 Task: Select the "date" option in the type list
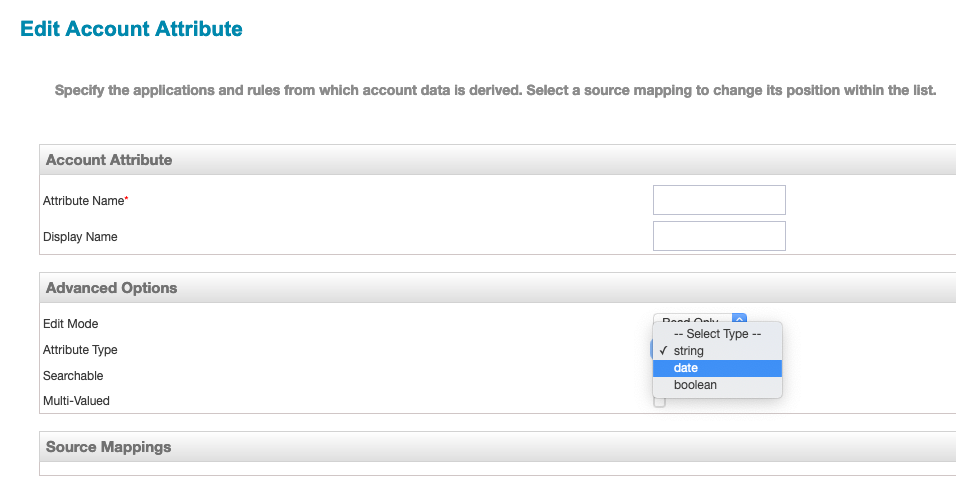pos(716,368)
